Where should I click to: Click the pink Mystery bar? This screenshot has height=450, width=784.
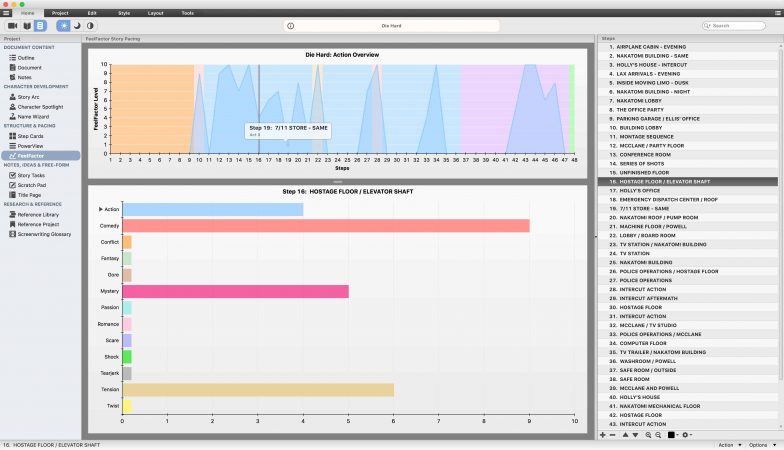pos(236,291)
